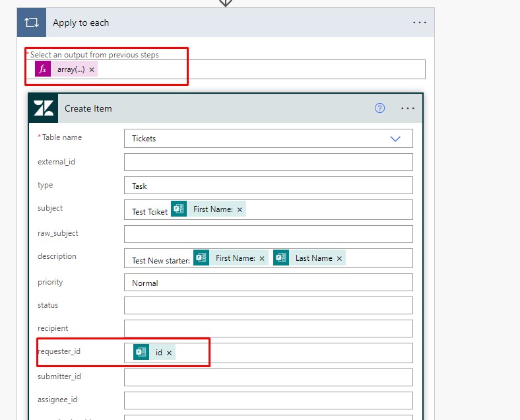Screen dimensions: 520x420
Task: Remove First Name token from subject field
Action: [x=240, y=209]
